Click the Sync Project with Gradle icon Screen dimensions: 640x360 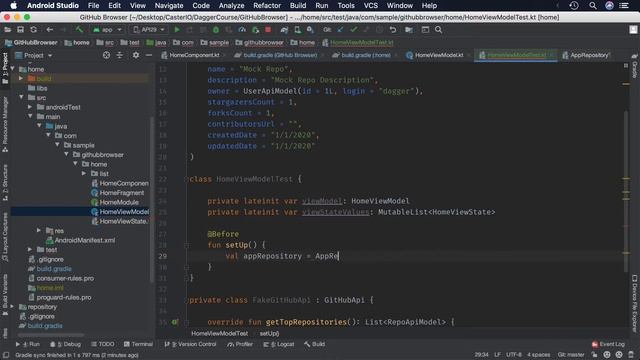coord(284,30)
